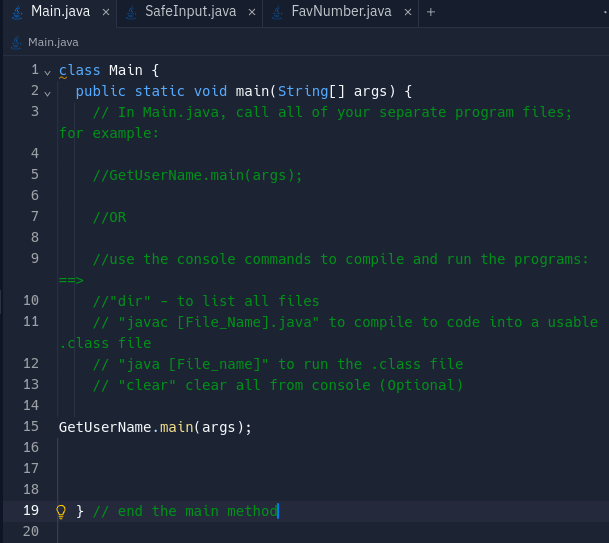Click the 'public' keyword on line 2
The width and height of the screenshot is (609, 543).
(x=101, y=91)
